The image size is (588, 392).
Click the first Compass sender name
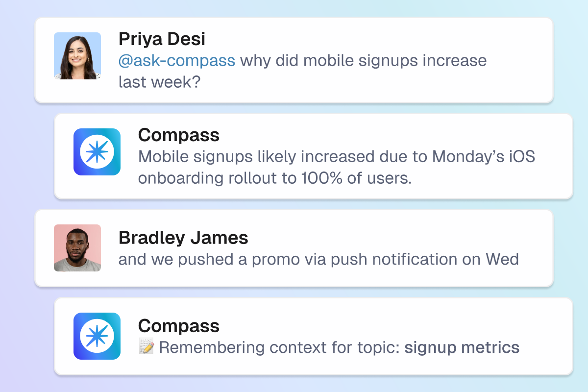pos(179,135)
